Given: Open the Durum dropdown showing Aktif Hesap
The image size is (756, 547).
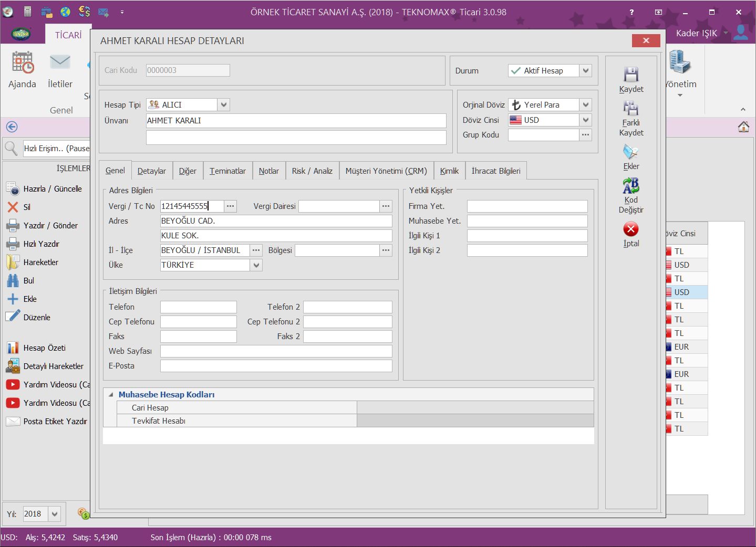Looking at the screenshot, I should point(586,70).
